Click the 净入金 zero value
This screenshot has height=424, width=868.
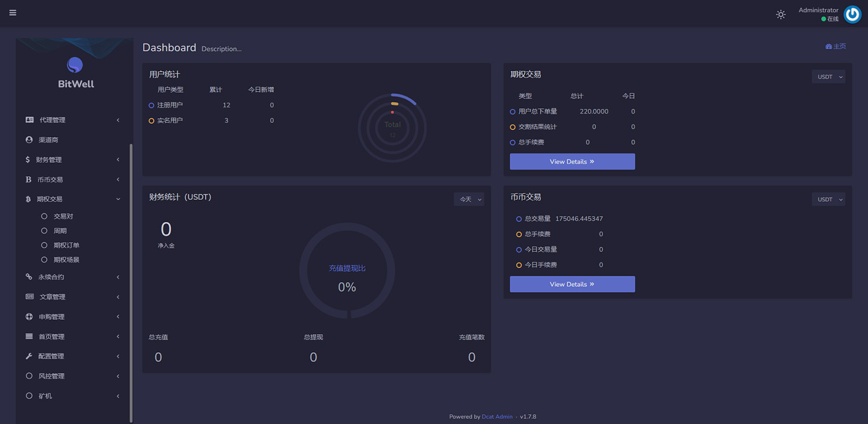click(166, 229)
